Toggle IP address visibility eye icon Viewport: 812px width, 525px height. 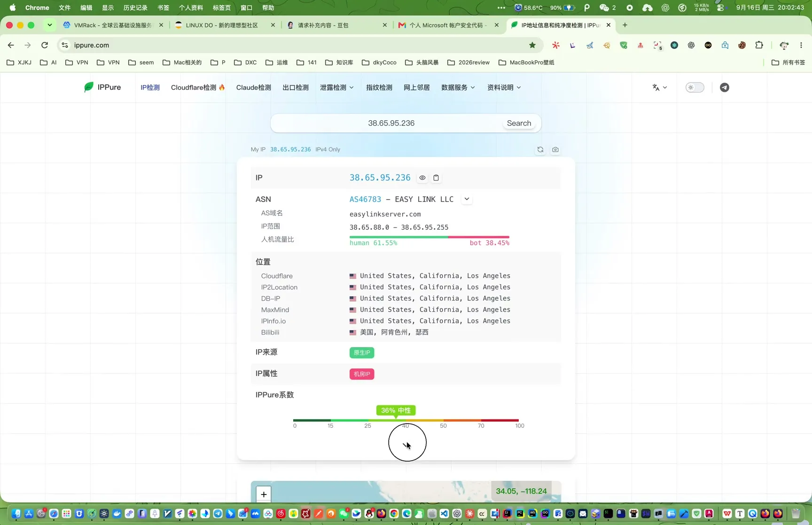[422, 178]
